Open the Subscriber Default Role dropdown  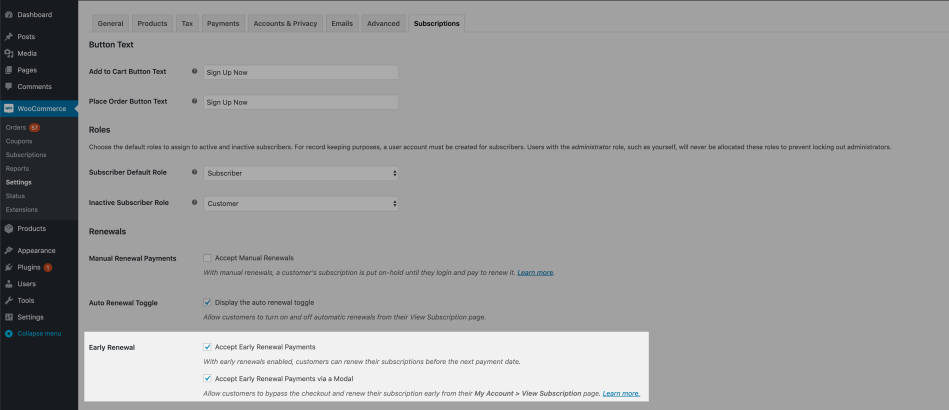[x=300, y=173]
